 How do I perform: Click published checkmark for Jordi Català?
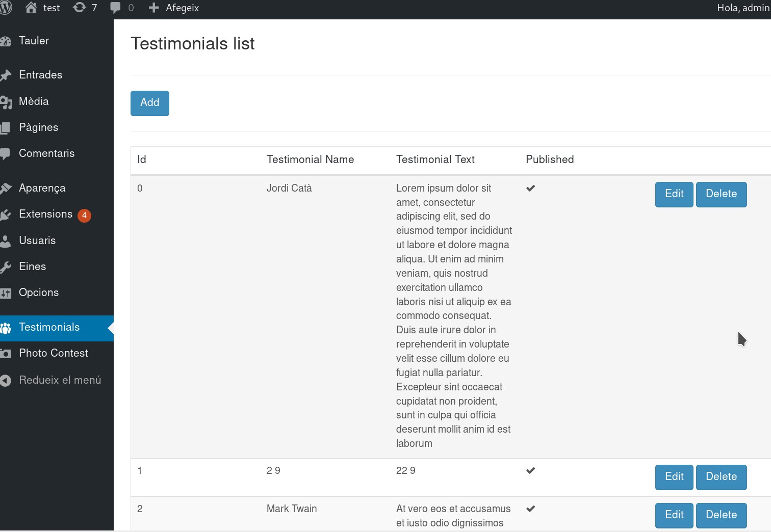click(x=531, y=188)
